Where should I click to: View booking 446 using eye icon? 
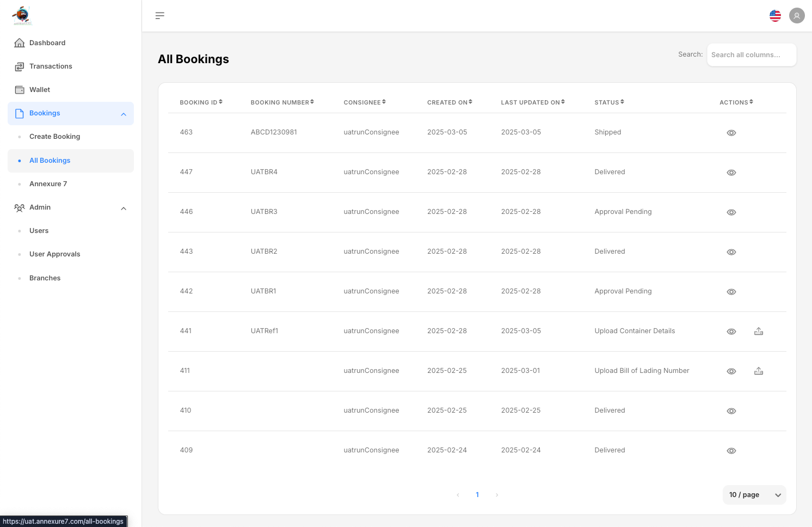pos(731,212)
